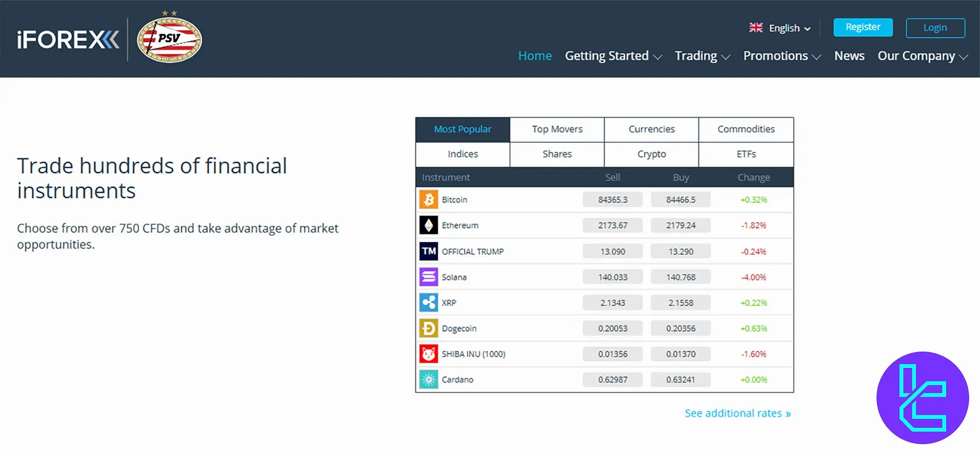Switch to the Top Movers tab
The image size is (980, 455).
point(558,130)
